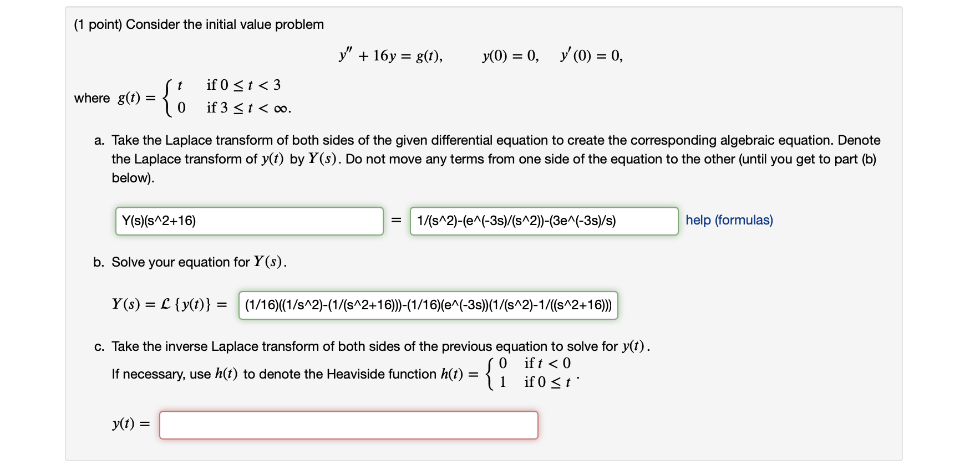Click the red-outlined answer box for part c
Image resolution: width=980 pixels, height=475 pixels.
coord(348,425)
